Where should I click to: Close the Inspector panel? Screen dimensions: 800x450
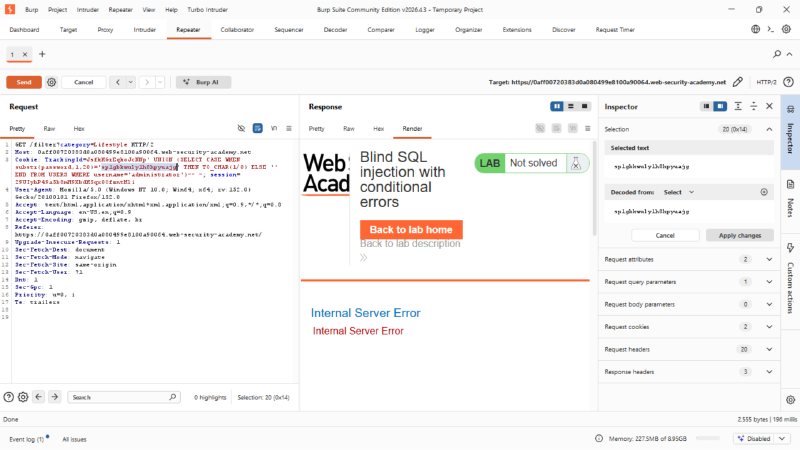(x=769, y=106)
